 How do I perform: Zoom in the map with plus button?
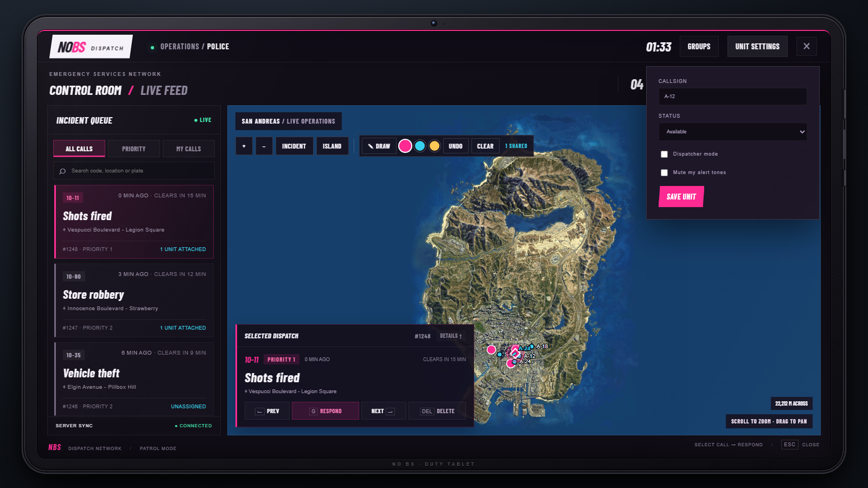coord(244,146)
